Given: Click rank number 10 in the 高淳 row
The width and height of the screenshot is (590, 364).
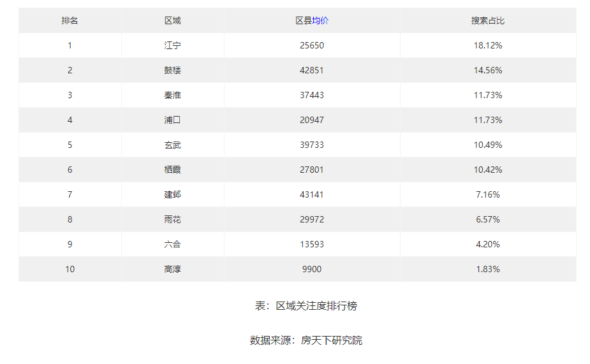Looking at the screenshot, I should (70, 269).
